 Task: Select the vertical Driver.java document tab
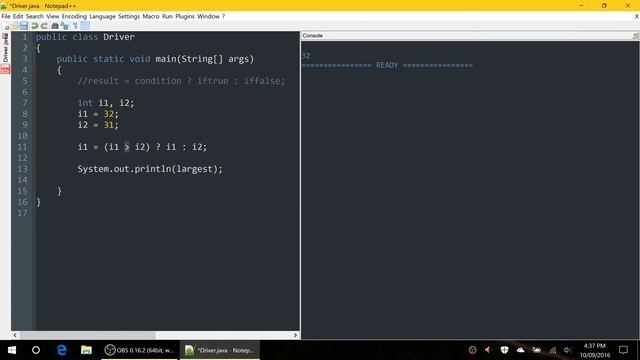5,48
